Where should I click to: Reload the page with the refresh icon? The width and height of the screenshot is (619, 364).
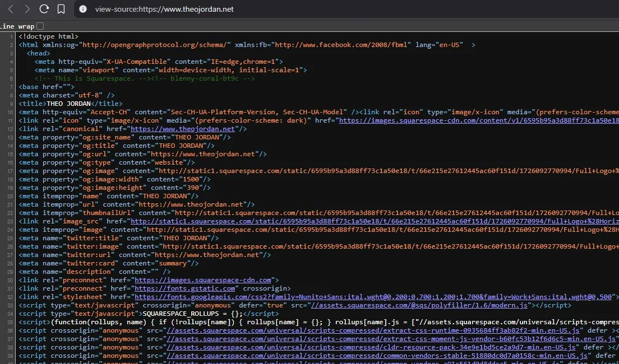(44, 9)
